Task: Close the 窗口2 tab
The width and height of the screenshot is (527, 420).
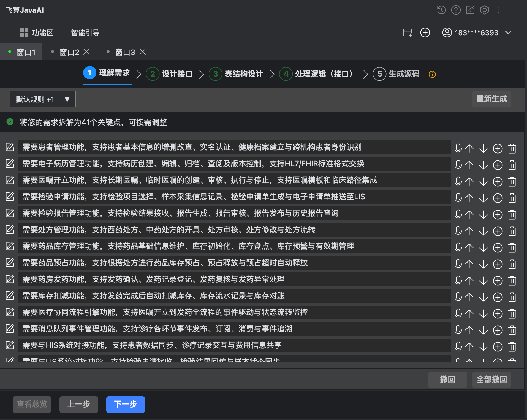Action: pyautogui.click(x=87, y=52)
